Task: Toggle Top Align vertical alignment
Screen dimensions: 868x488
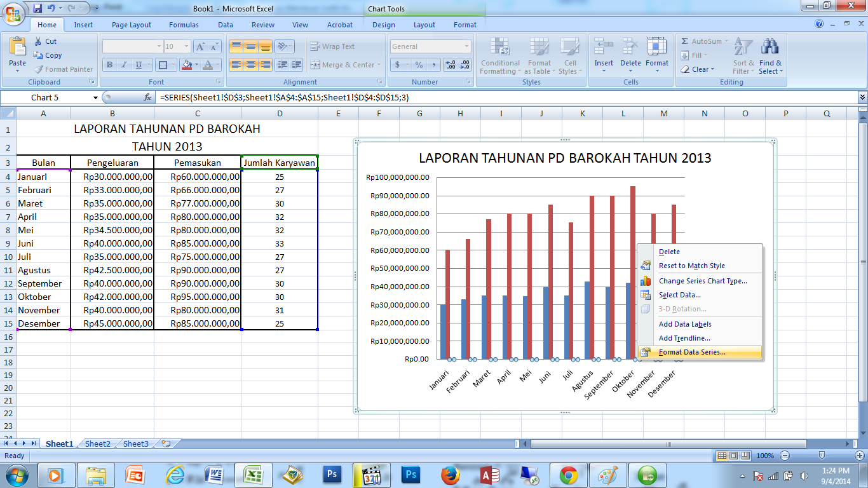Action: [x=236, y=46]
